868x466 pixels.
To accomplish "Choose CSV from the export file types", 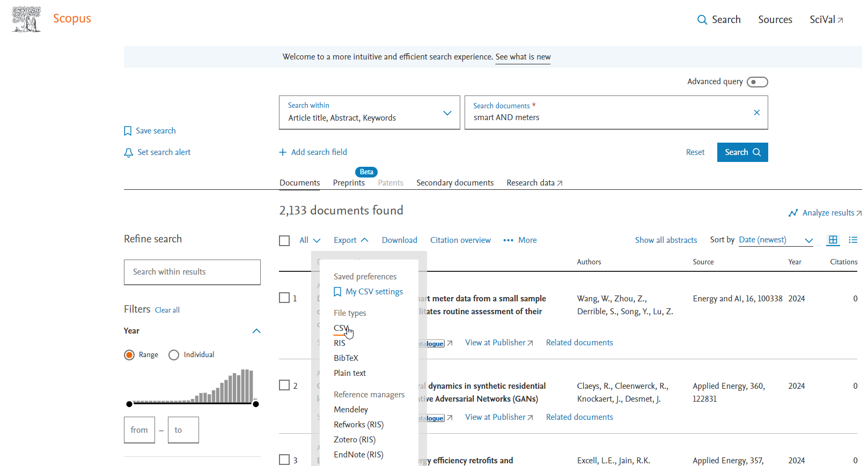I will pyautogui.click(x=341, y=328).
